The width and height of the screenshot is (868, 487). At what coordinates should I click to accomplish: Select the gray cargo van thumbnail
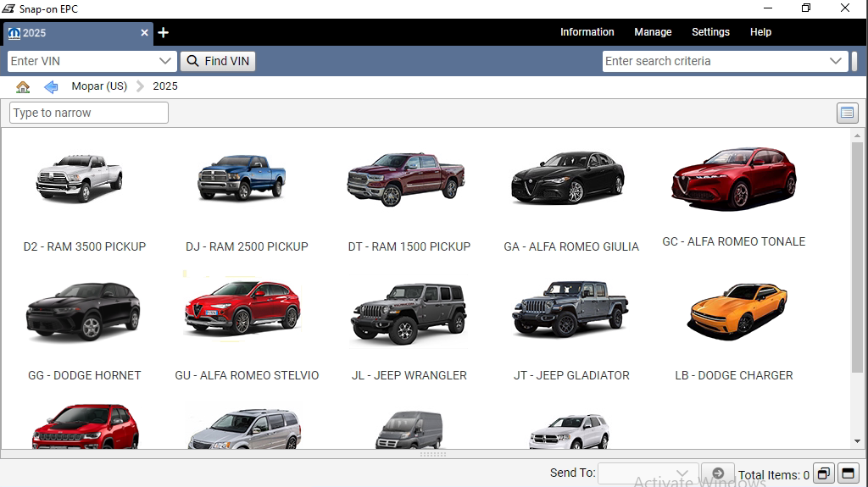point(409,430)
